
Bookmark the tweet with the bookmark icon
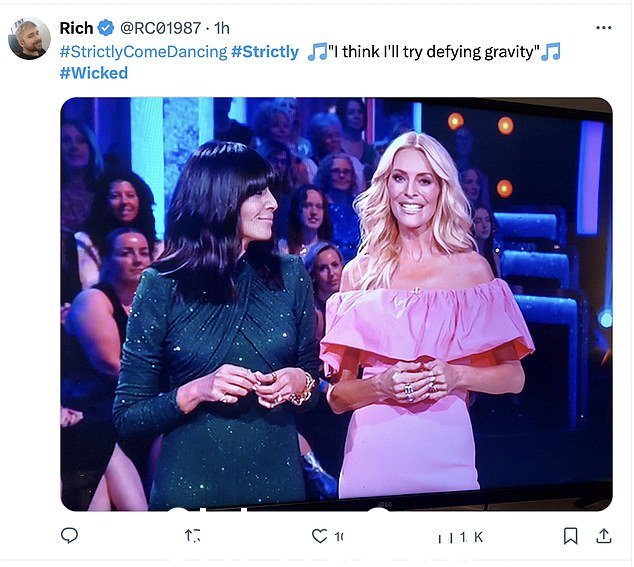[x=570, y=536]
